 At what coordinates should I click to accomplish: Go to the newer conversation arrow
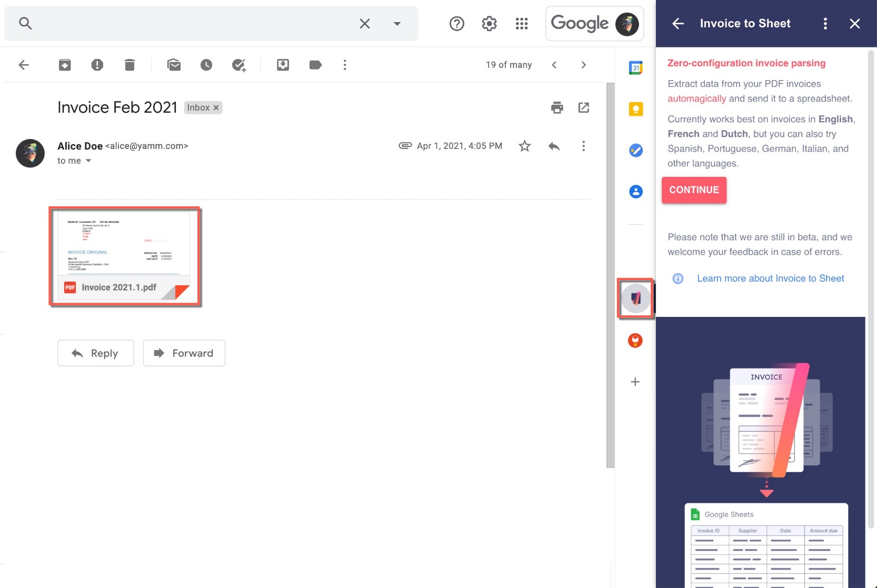point(554,65)
